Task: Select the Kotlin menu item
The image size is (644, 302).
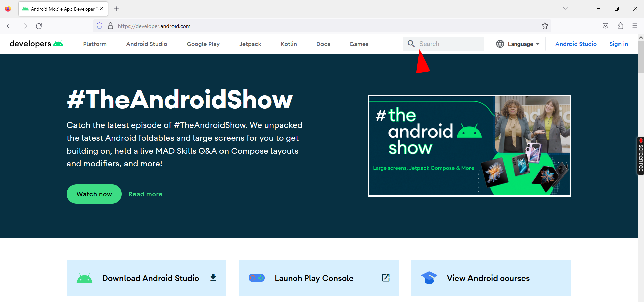Action: pyautogui.click(x=288, y=44)
